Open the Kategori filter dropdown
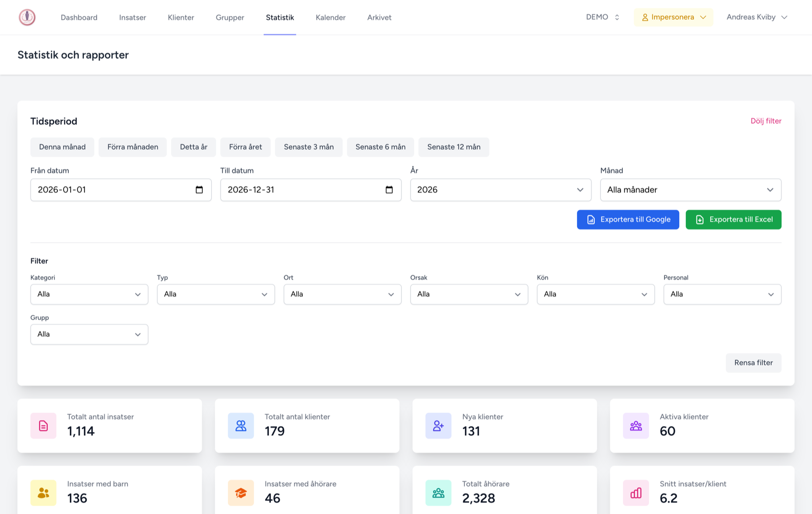This screenshot has height=514, width=812. pyautogui.click(x=89, y=294)
